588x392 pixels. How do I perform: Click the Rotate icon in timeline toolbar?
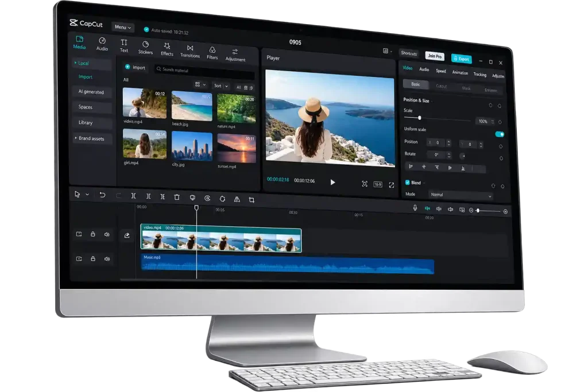tap(222, 199)
